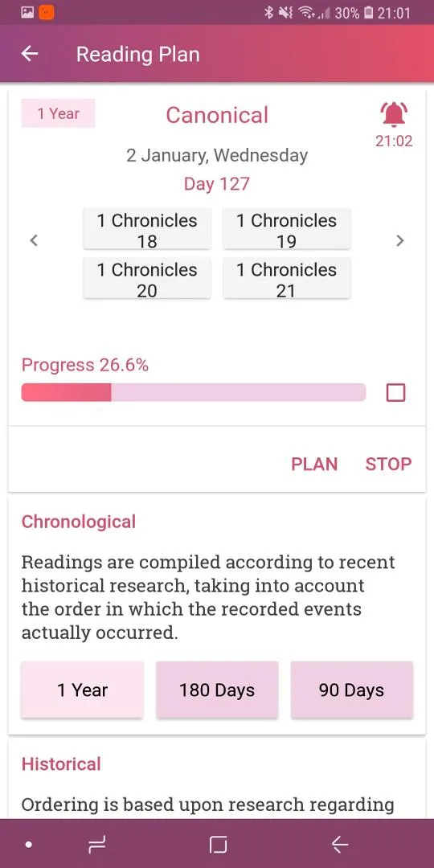Tap the back arrow in Reading Plan header

[30, 54]
